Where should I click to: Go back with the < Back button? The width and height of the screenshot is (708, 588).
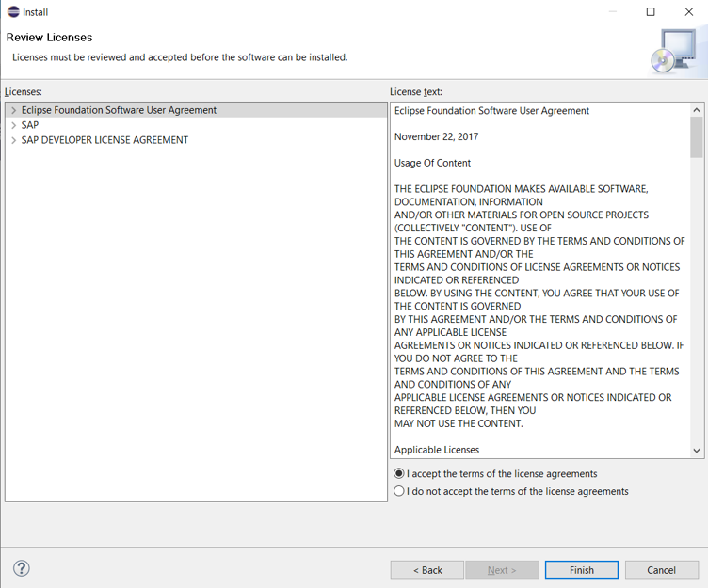point(427,570)
